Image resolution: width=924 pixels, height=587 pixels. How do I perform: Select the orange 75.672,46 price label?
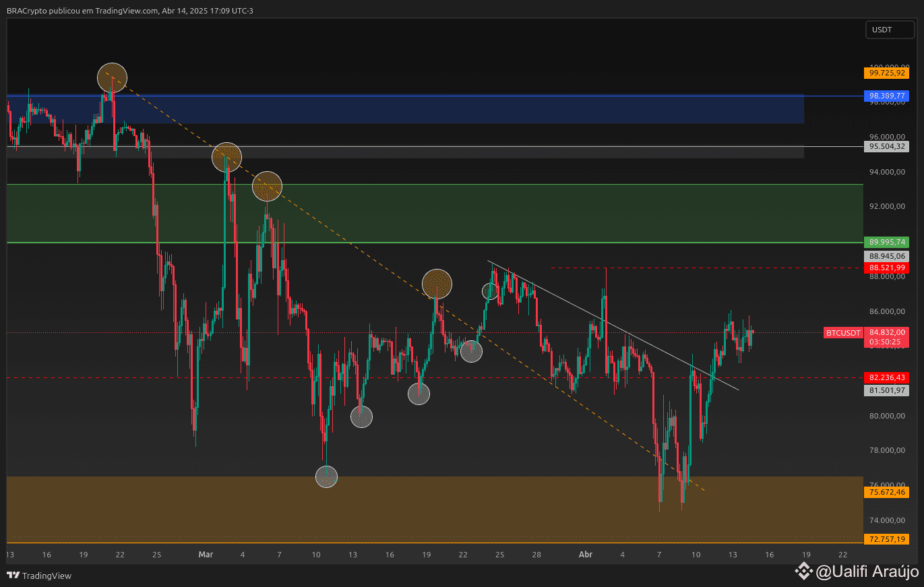tap(886, 492)
